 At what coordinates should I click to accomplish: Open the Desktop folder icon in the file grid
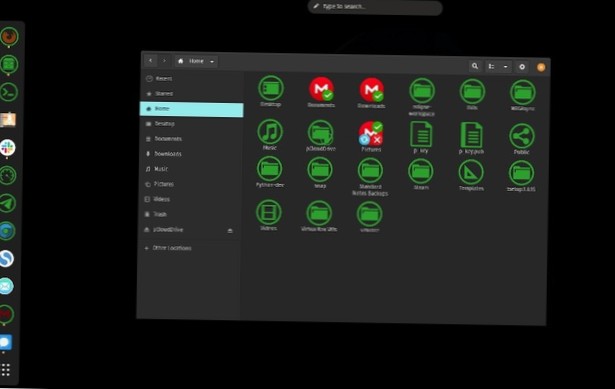coord(271,88)
